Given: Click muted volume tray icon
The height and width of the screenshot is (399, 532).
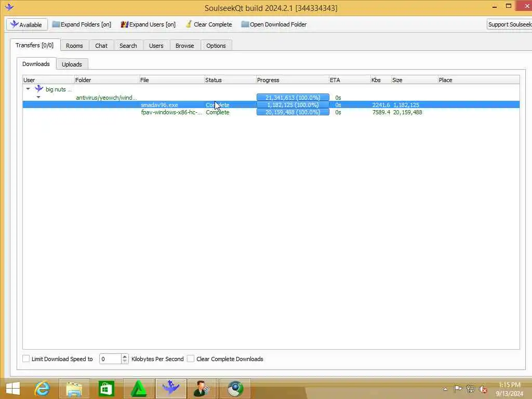Looking at the screenshot, I should point(483,389).
